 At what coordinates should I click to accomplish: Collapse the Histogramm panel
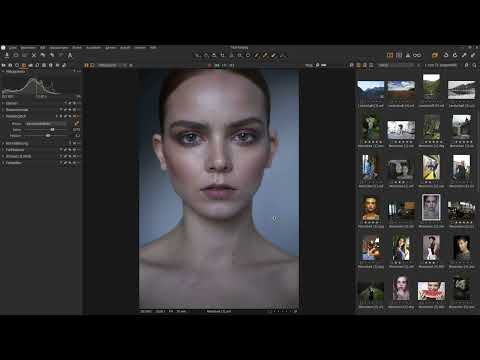3,71
